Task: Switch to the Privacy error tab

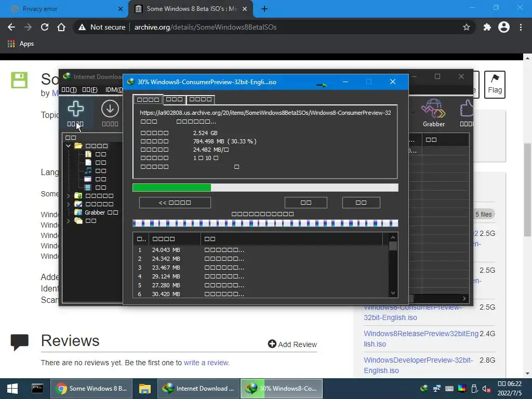Action: 64,9
